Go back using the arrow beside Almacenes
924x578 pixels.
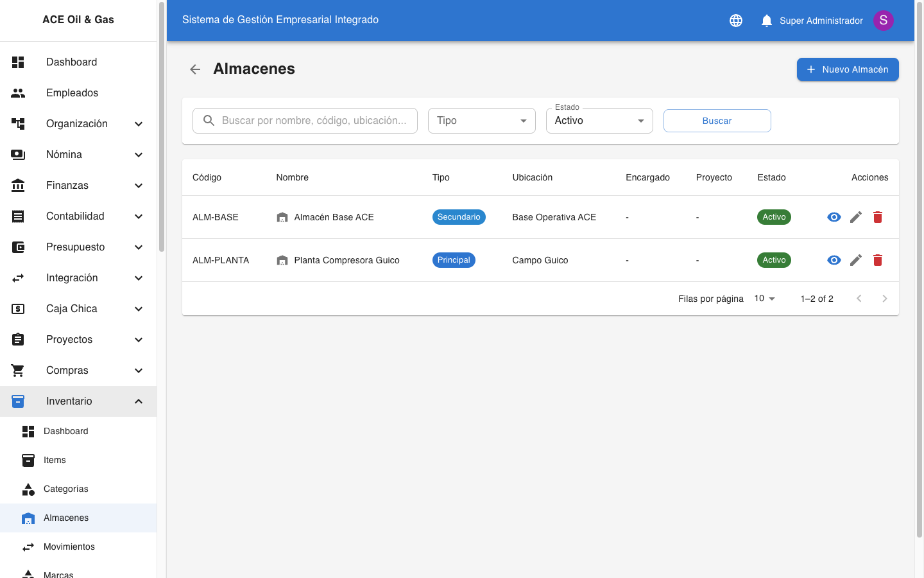[x=195, y=69]
